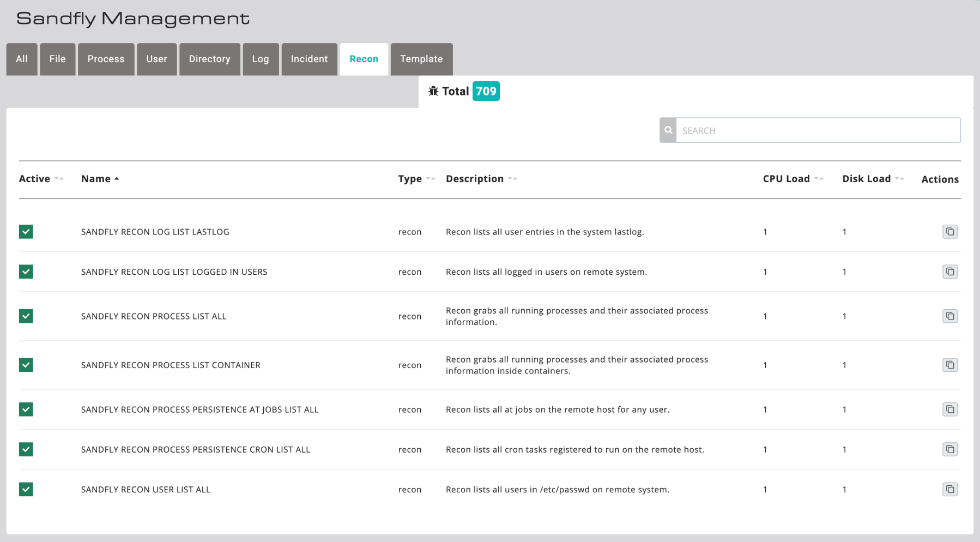The width and height of the screenshot is (980, 542).
Task: Click description listing at jobs for any user
Action: (x=558, y=409)
